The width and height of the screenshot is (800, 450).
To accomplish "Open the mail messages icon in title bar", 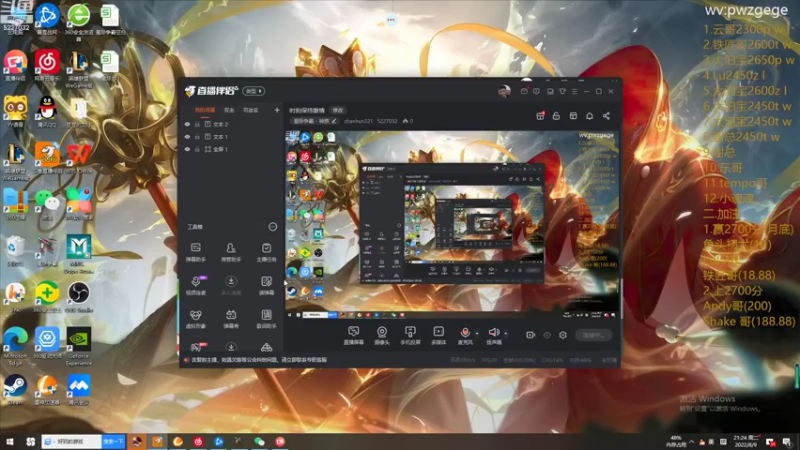I will point(524,91).
